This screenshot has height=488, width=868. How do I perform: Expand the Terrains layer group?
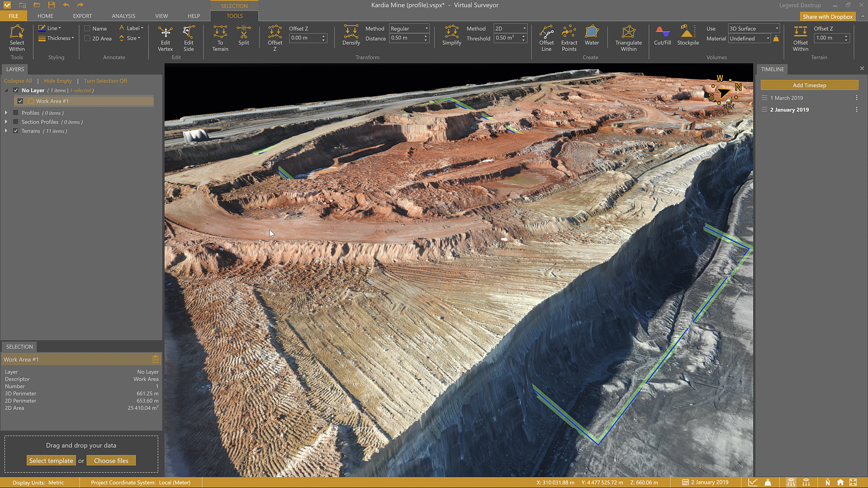pyautogui.click(x=6, y=131)
